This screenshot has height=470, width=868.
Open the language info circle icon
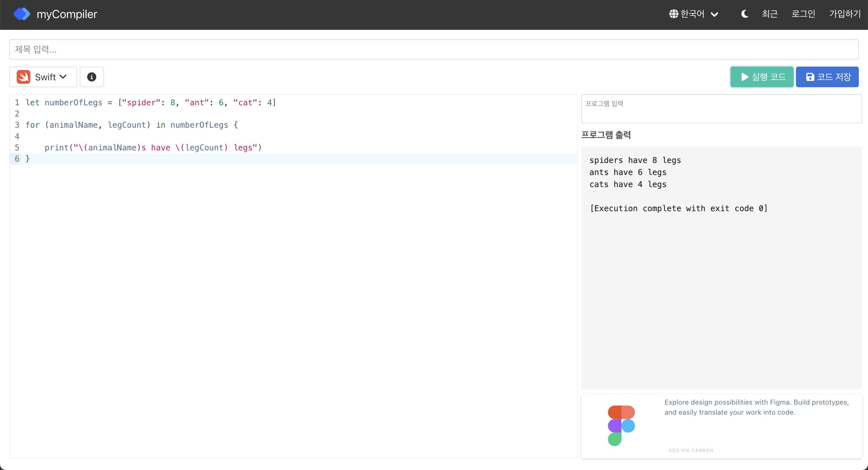pyautogui.click(x=92, y=77)
